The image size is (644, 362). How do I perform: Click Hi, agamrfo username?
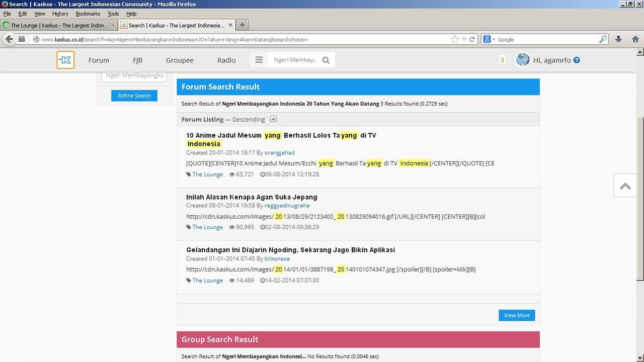[x=552, y=60]
